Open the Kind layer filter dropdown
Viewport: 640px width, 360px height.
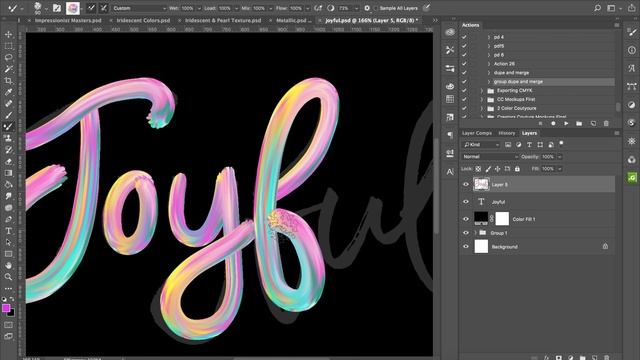(x=481, y=144)
